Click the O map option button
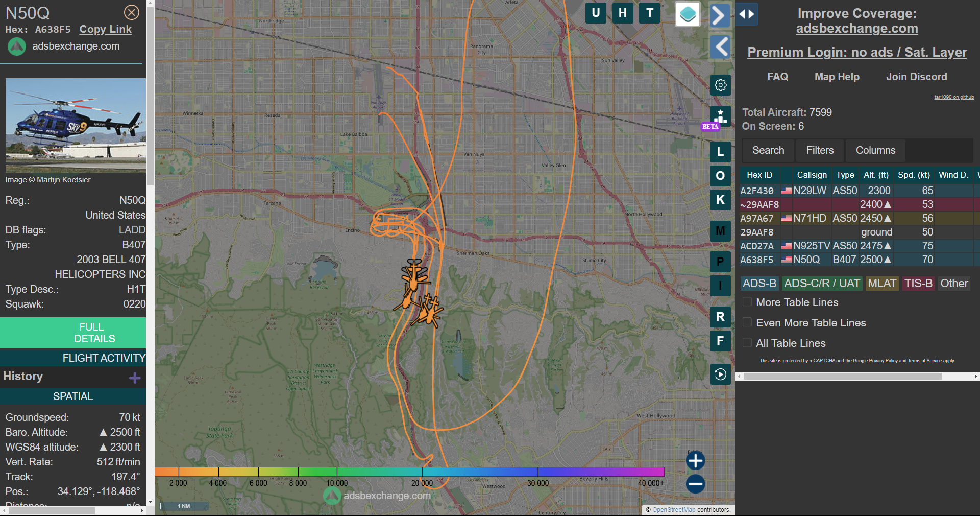 coord(720,176)
